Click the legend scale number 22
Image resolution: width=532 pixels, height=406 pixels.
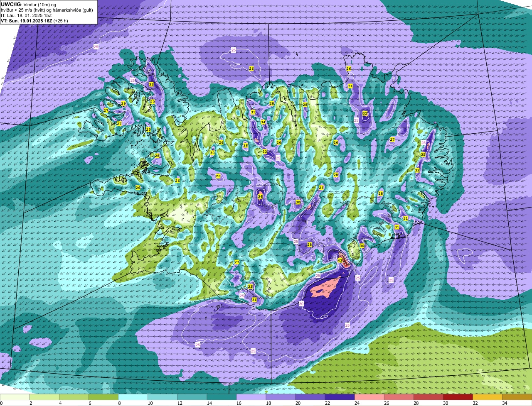click(x=327, y=403)
